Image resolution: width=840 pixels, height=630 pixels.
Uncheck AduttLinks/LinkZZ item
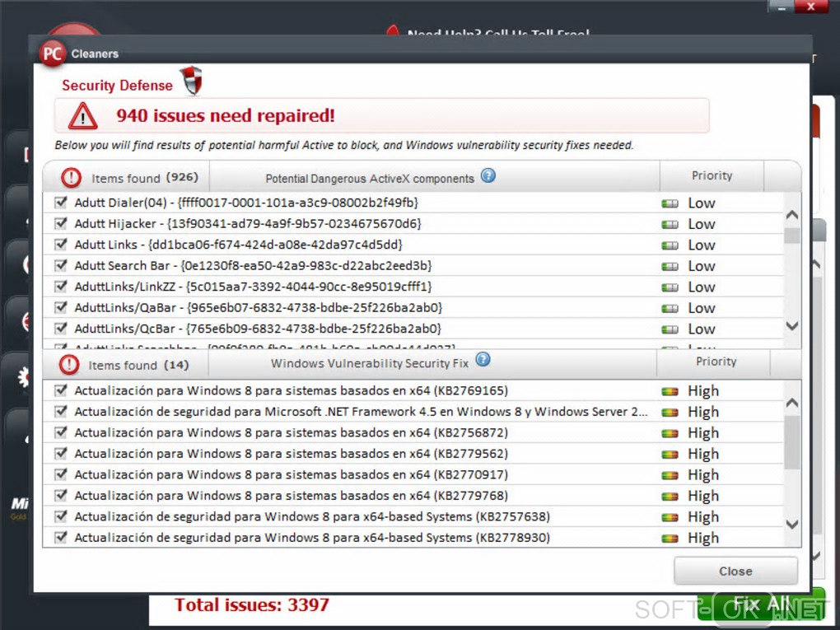coord(61,286)
